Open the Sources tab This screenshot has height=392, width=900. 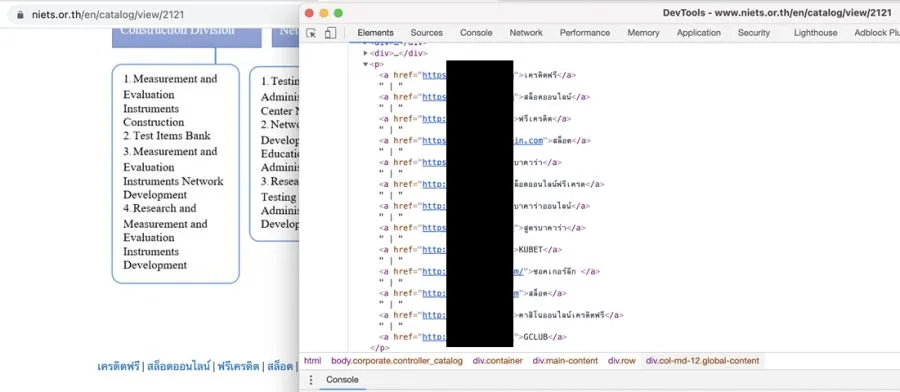pos(426,33)
